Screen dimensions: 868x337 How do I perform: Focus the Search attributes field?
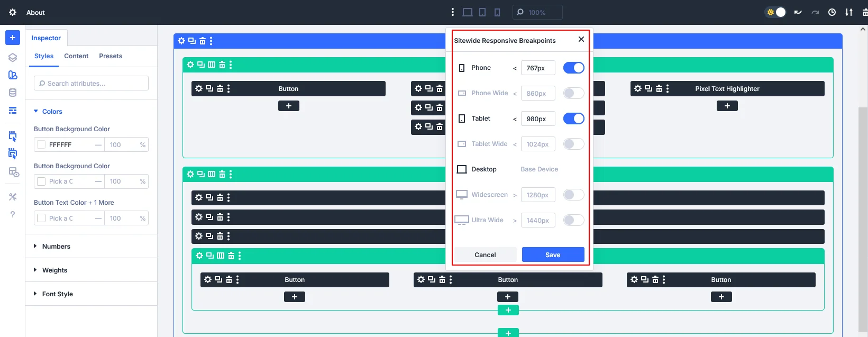point(91,83)
